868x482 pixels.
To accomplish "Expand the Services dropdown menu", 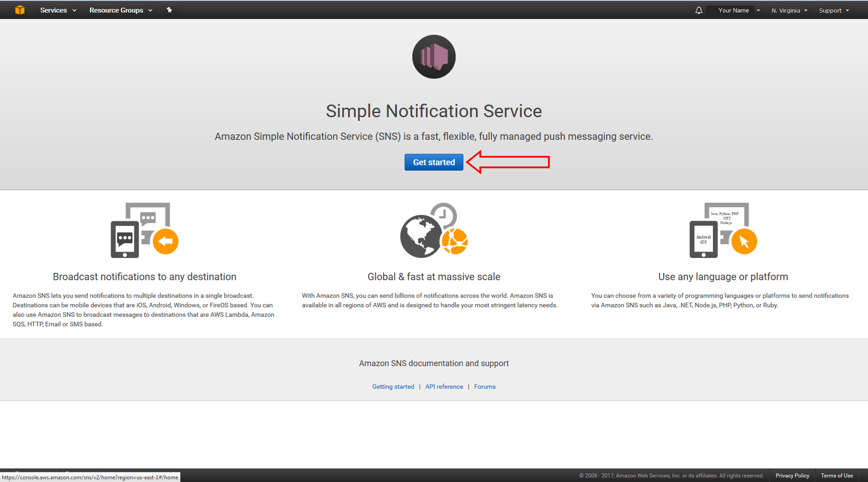I will pyautogui.click(x=58, y=10).
